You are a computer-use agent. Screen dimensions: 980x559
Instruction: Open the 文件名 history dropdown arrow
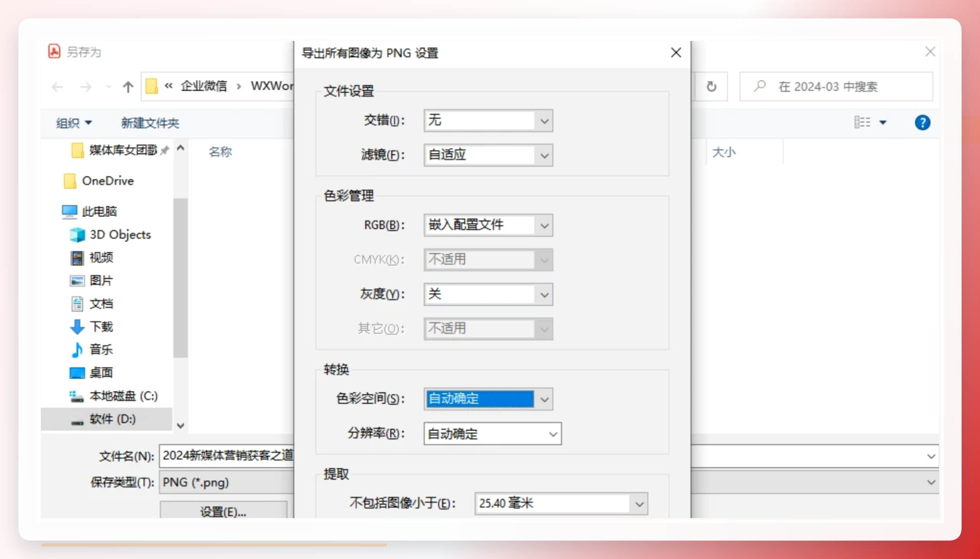(931, 456)
